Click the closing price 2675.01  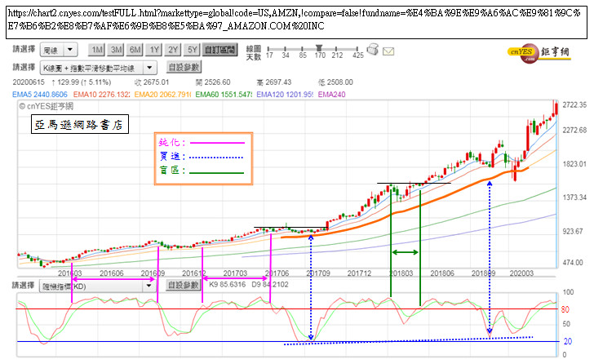[x=152, y=82]
